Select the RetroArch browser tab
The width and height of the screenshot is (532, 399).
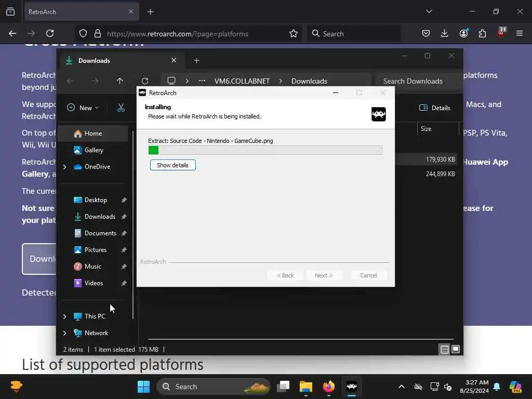click(82, 12)
